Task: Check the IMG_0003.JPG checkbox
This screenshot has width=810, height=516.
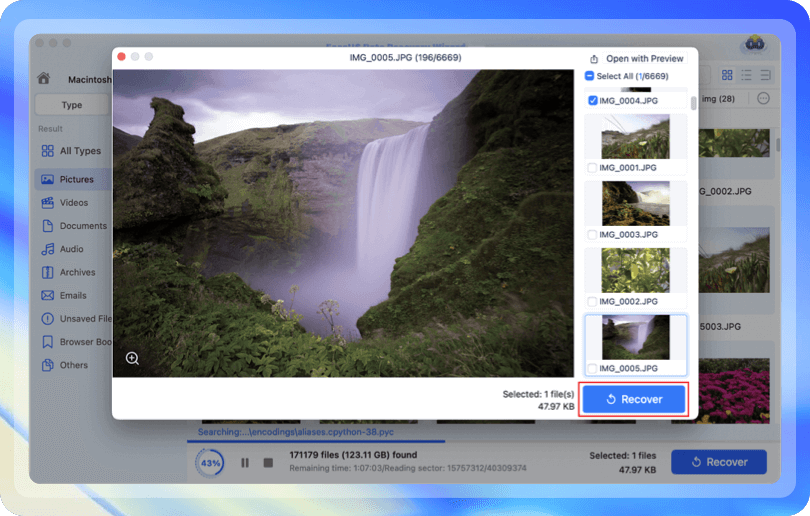Action: pos(592,235)
